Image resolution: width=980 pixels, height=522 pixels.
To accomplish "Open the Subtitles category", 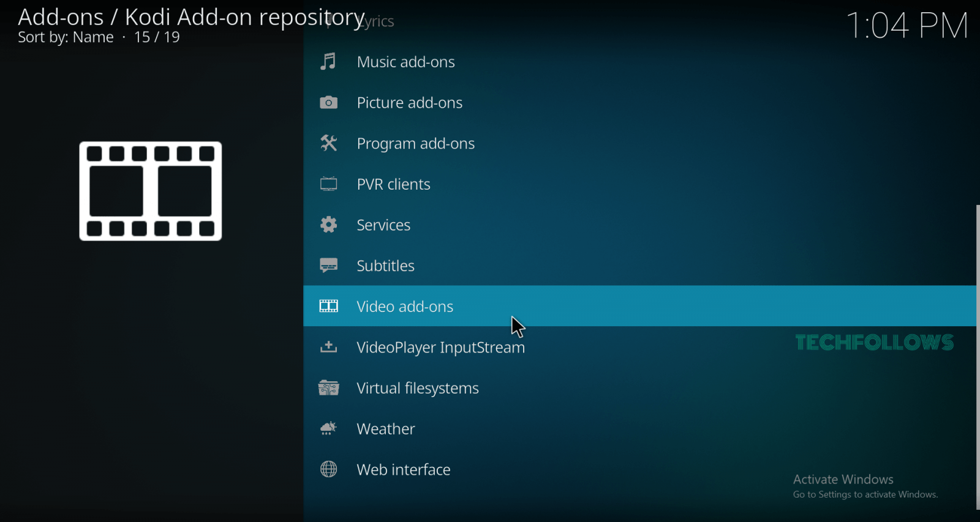I will click(x=639, y=266).
